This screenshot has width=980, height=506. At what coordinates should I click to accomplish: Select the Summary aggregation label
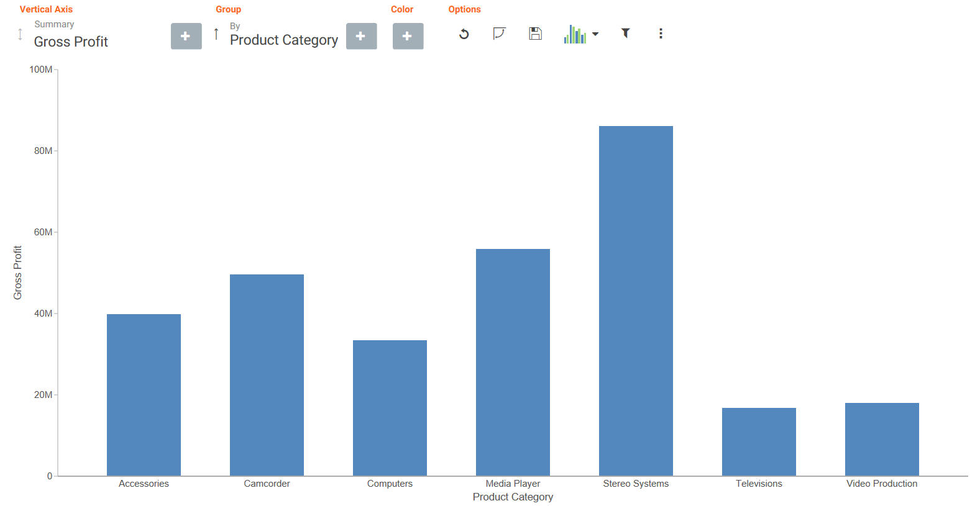click(x=54, y=24)
